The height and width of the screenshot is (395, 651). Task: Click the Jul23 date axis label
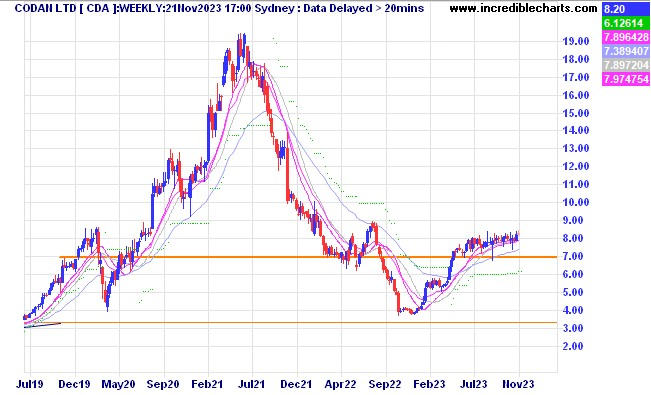[474, 384]
